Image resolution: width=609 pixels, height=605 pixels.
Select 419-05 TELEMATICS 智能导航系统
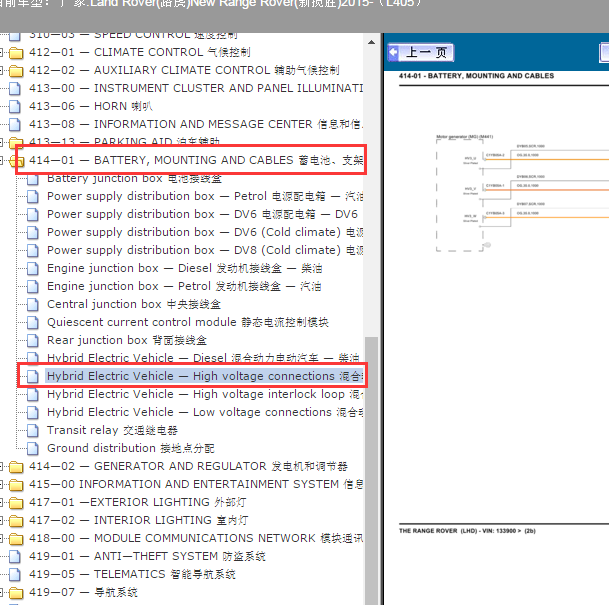click(x=132, y=574)
